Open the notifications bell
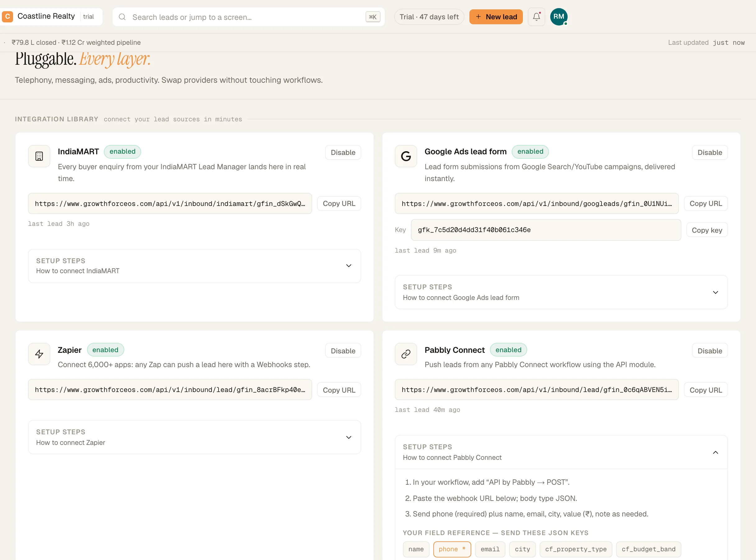This screenshot has width=756, height=560. [x=536, y=16]
